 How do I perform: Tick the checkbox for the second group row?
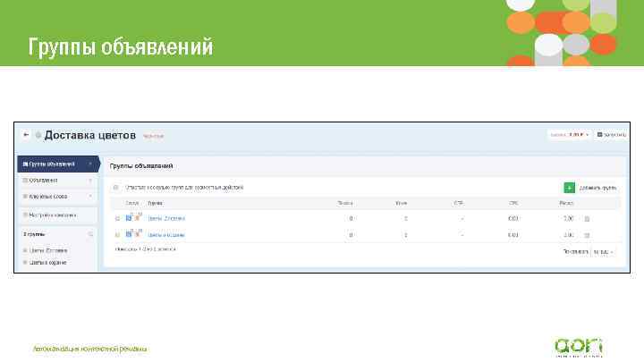coord(117,235)
